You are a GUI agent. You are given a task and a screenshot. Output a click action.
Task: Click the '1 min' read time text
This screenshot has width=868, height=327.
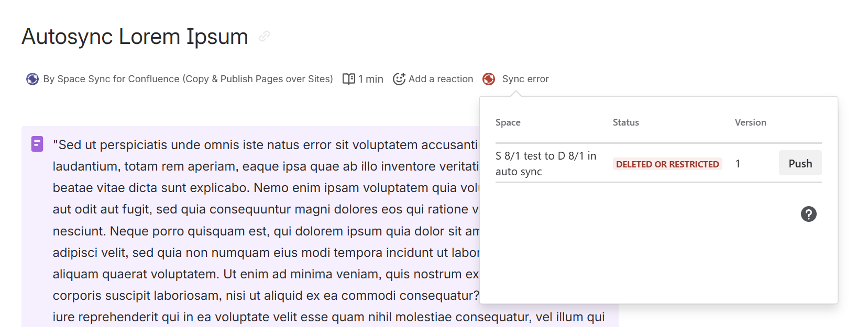click(x=371, y=79)
